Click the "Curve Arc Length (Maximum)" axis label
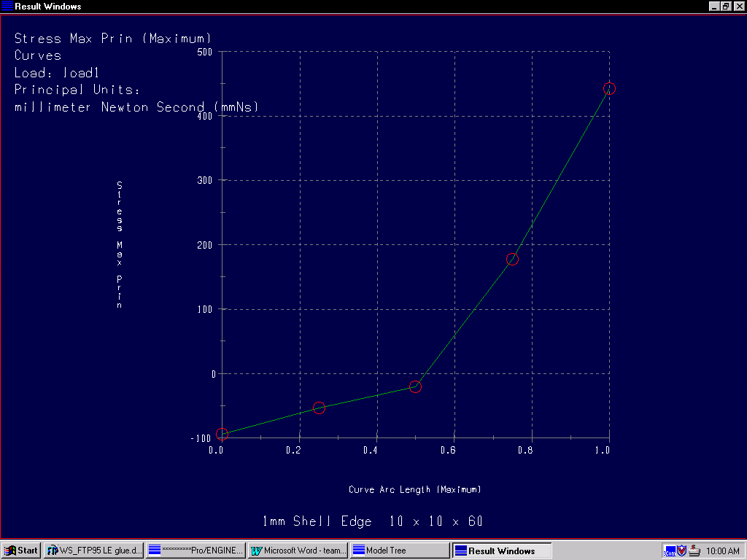Viewport: 747px width, 560px height. pyautogui.click(x=414, y=489)
